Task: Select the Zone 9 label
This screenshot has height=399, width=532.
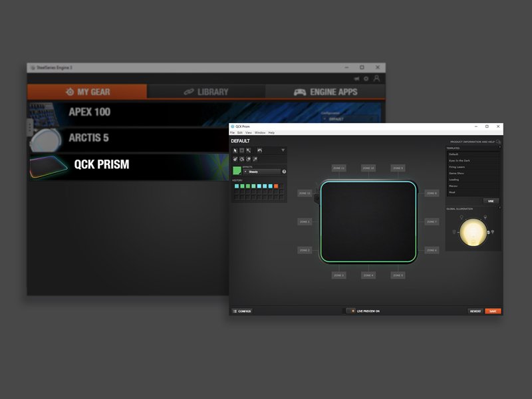Action: pyautogui.click(x=398, y=168)
